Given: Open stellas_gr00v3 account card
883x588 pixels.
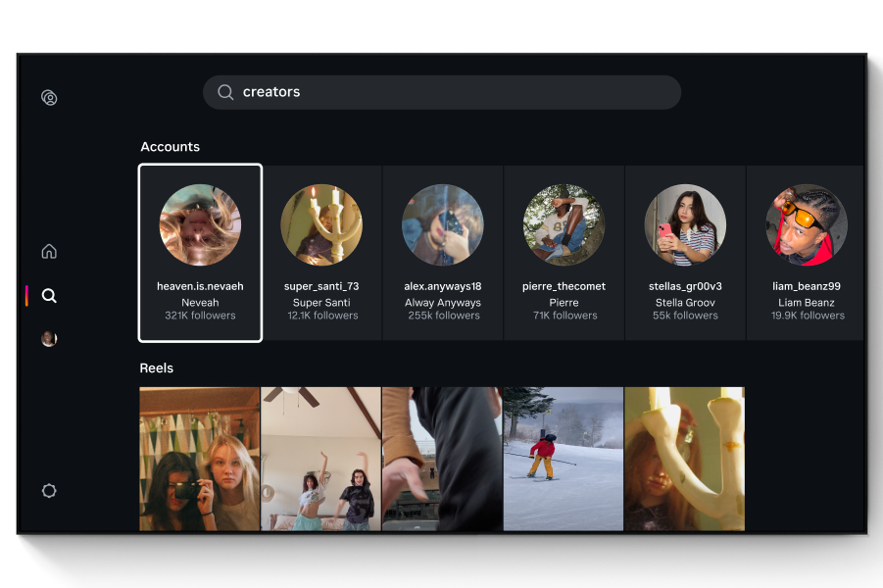Looking at the screenshot, I should pyautogui.click(x=685, y=253).
